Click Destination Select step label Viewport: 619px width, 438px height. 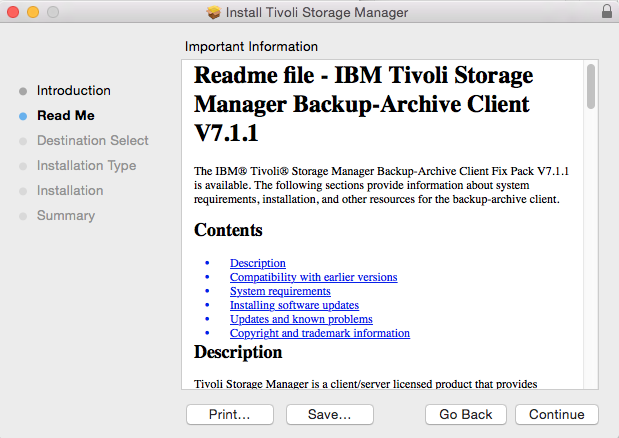pos(93,140)
